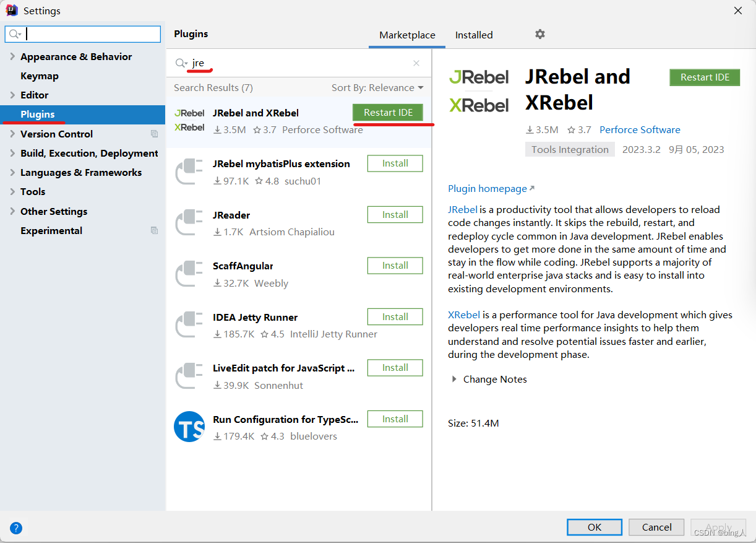Viewport: 756px width, 543px height.
Task: Select the ScaffAngular plugin title
Action: (243, 266)
